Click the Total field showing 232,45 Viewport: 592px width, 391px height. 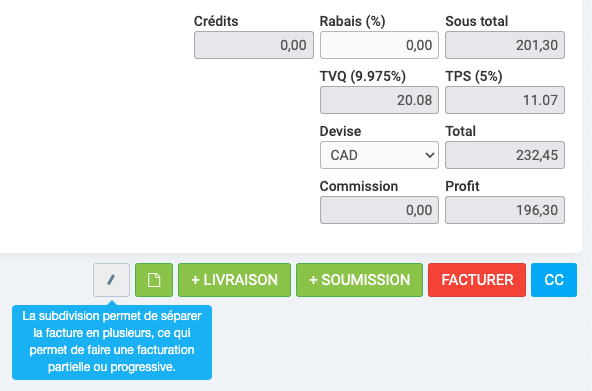[x=505, y=155]
